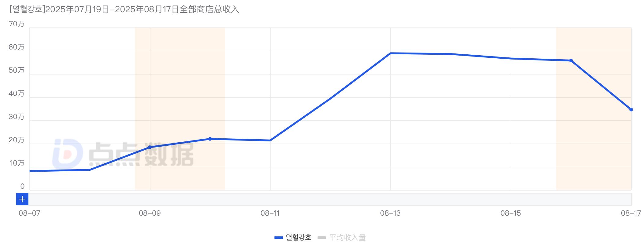
Task: Select the data point dot on 08-16
Action: click(571, 60)
